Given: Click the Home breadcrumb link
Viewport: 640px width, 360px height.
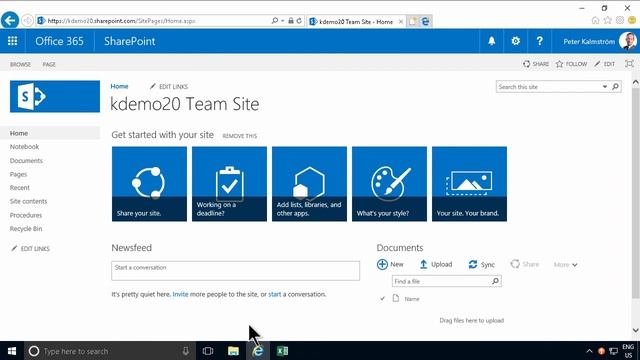Looking at the screenshot, I should (x=119, y=86).
